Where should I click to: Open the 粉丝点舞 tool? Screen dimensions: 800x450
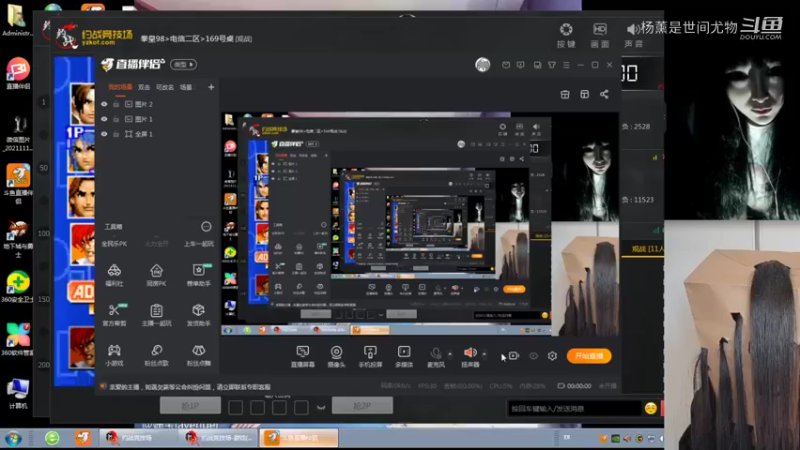coord(198,355)
